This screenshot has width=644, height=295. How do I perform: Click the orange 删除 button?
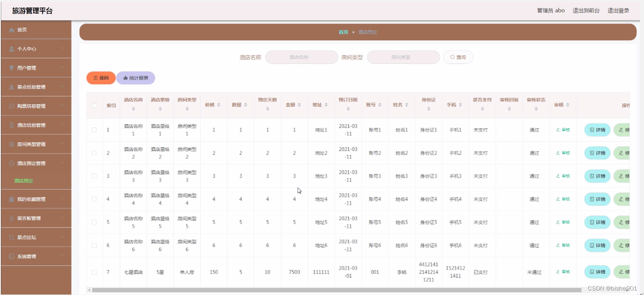tap(101, 78)
